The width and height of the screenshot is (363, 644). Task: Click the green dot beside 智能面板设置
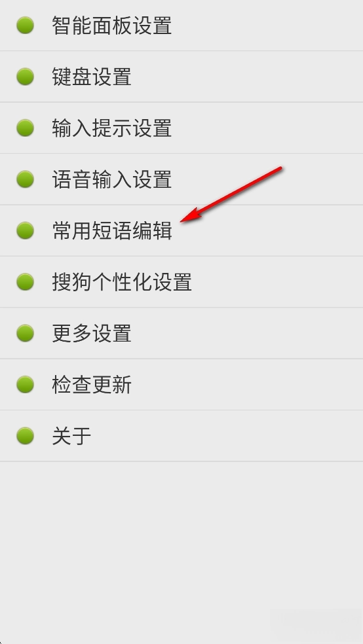25,26
